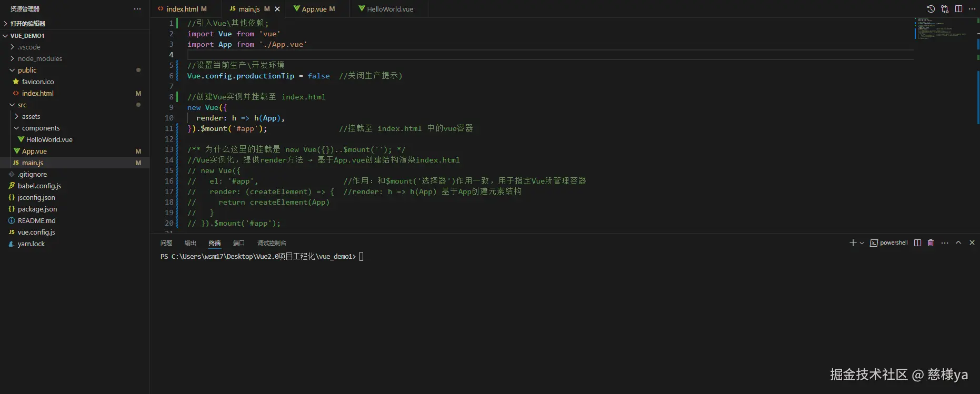Split the terminal panel
Screen dimensions: 980x394
coord(917,243)
